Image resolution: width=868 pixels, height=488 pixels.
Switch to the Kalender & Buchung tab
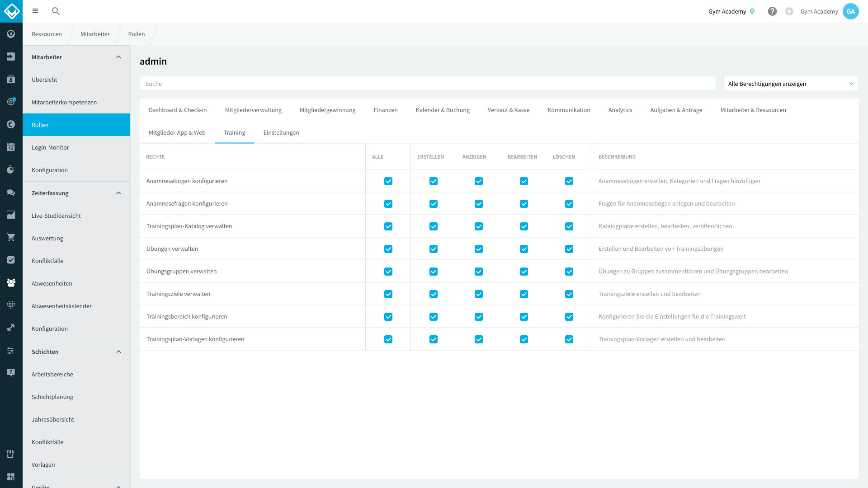click(x=443, y=110)
